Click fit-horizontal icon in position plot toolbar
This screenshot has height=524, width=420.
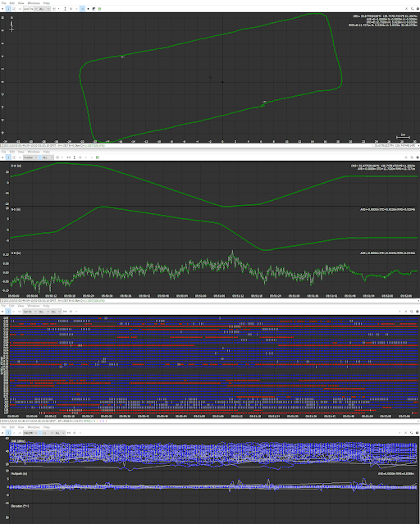coord(69,157)
